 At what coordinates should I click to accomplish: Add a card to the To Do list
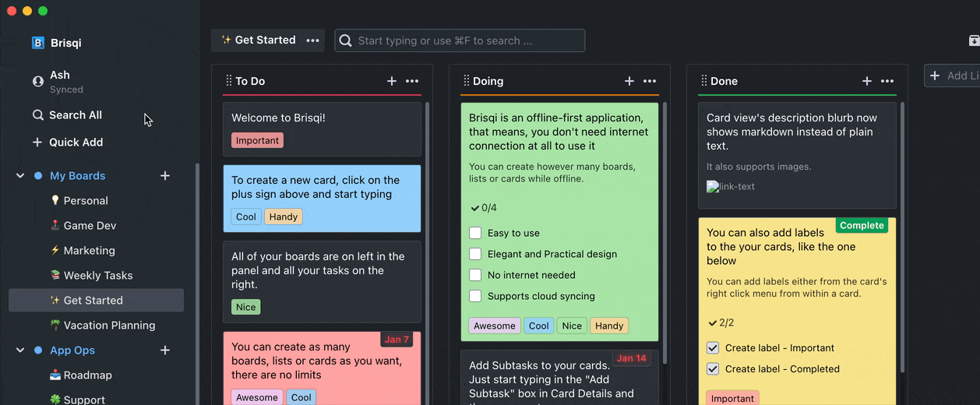pos(392,81)
